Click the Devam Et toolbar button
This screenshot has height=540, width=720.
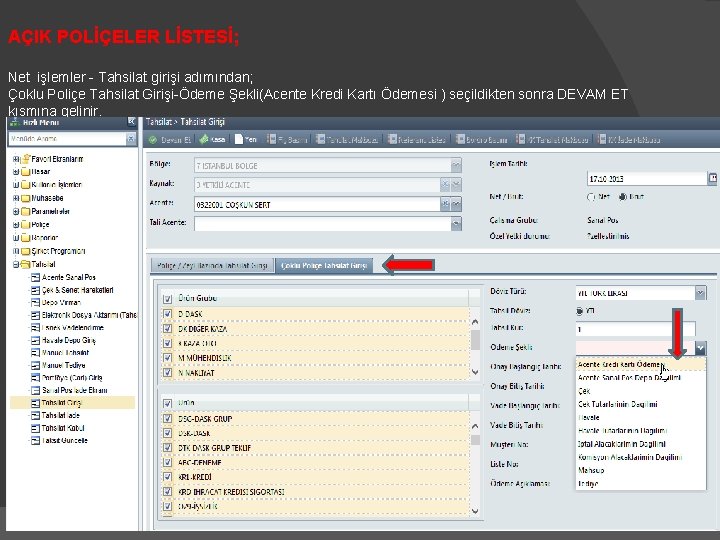pos(170,140)
